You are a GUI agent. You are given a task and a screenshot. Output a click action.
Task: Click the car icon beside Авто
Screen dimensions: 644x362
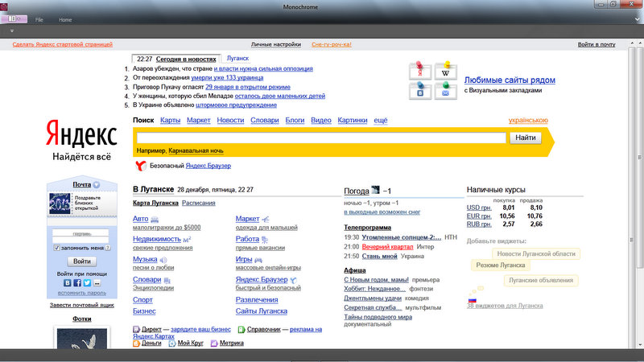coord(155,220)
